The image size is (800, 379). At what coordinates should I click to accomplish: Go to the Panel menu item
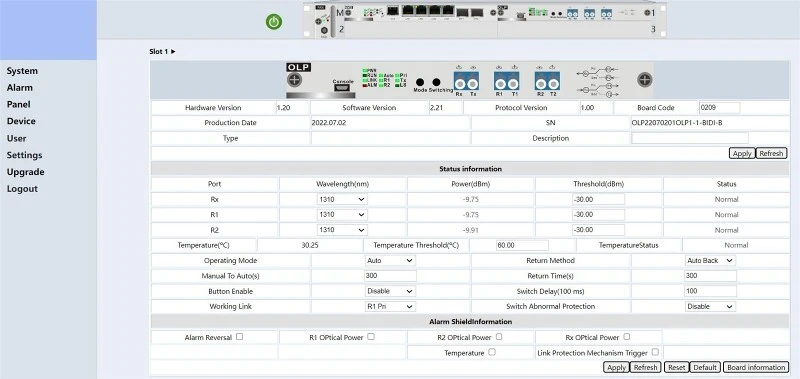tap(18, 105)
